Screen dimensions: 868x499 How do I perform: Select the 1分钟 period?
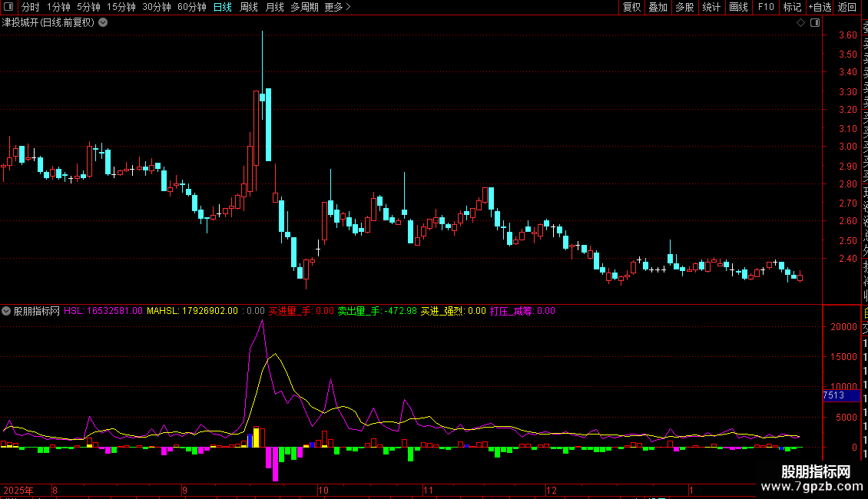coord(58,7)
